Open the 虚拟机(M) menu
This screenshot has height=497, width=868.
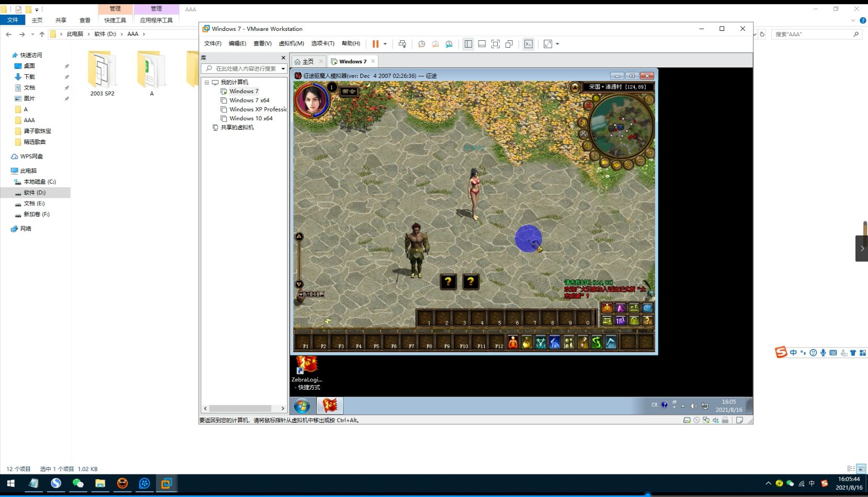291,43
